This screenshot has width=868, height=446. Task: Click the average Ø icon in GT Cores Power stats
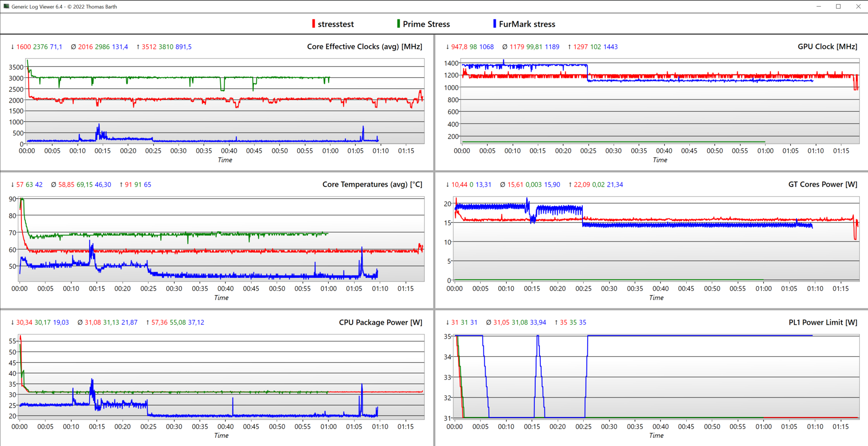pos(502,185)
